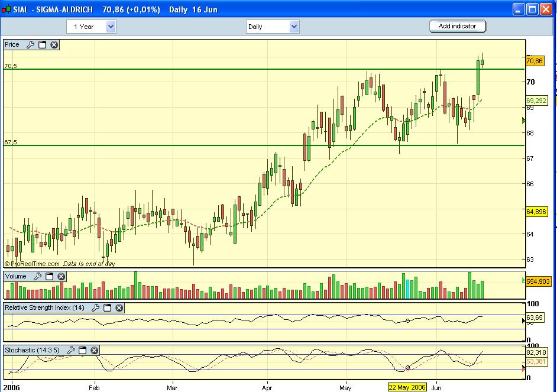Click the SIAL candlestick title bar icon

tap(7, 9)
